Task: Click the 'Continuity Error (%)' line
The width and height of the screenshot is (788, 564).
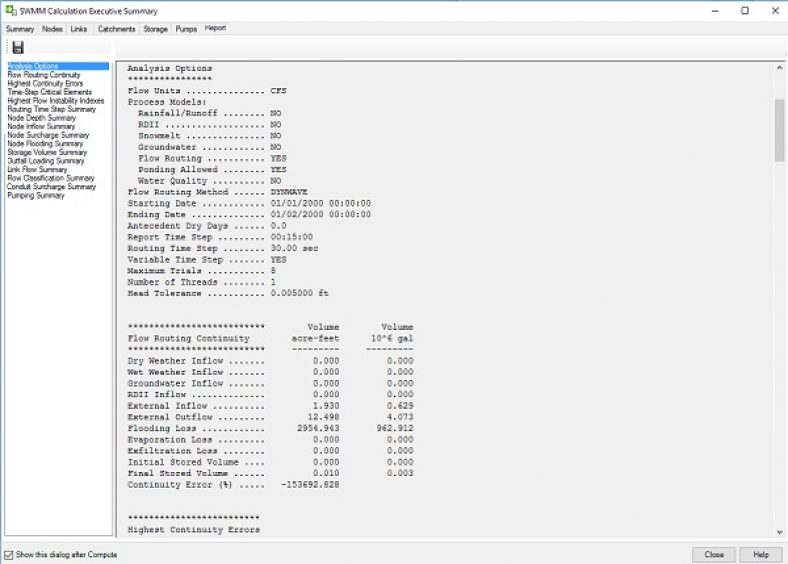Action: click(233, 485)
